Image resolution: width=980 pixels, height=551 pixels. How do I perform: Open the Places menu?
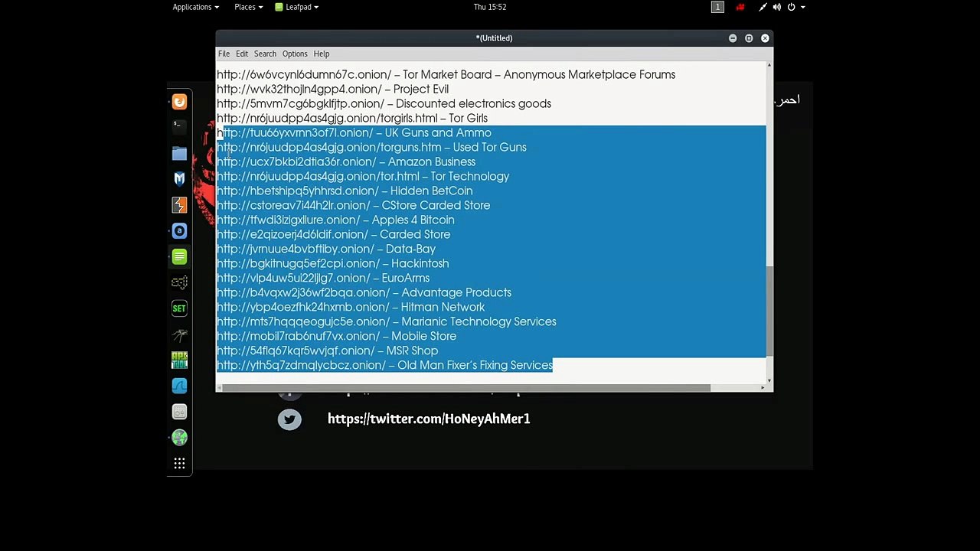pyautogui.click(x=249, y=7)
